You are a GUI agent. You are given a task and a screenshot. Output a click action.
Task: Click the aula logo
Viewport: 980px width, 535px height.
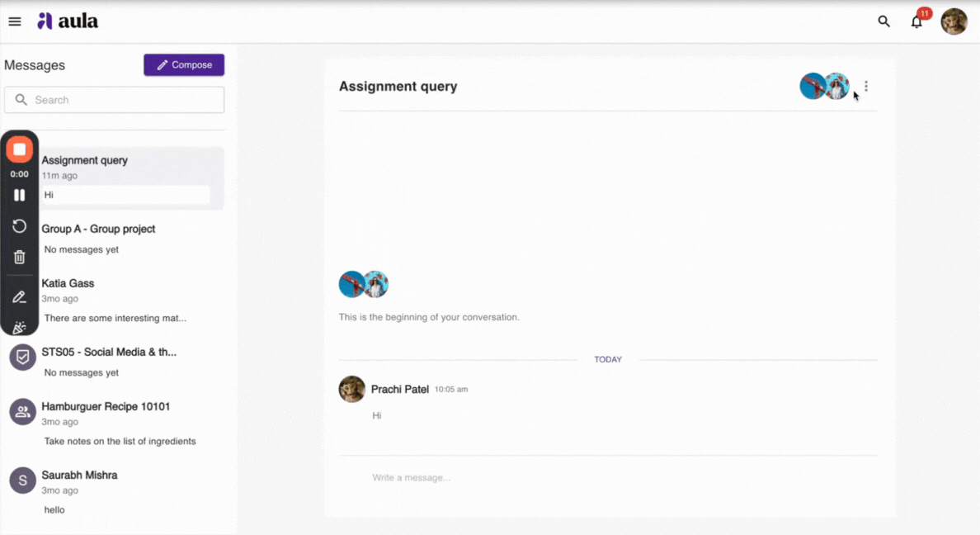click(68, 21)
